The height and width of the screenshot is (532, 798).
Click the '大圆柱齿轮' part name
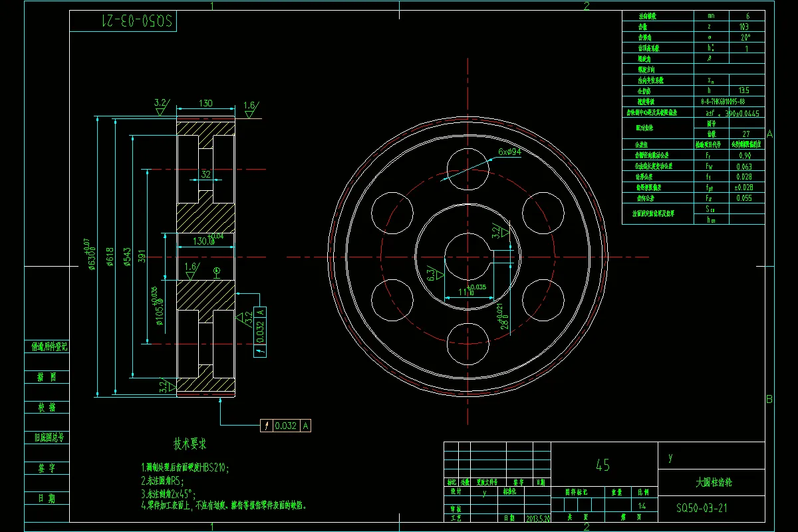pos(714,481)
